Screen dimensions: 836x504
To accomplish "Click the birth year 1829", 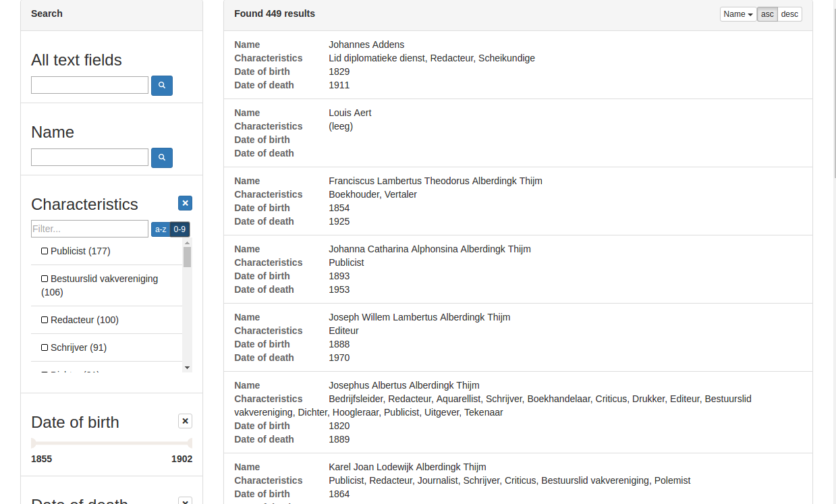I will pyautogui.click(x=339, y=72).
